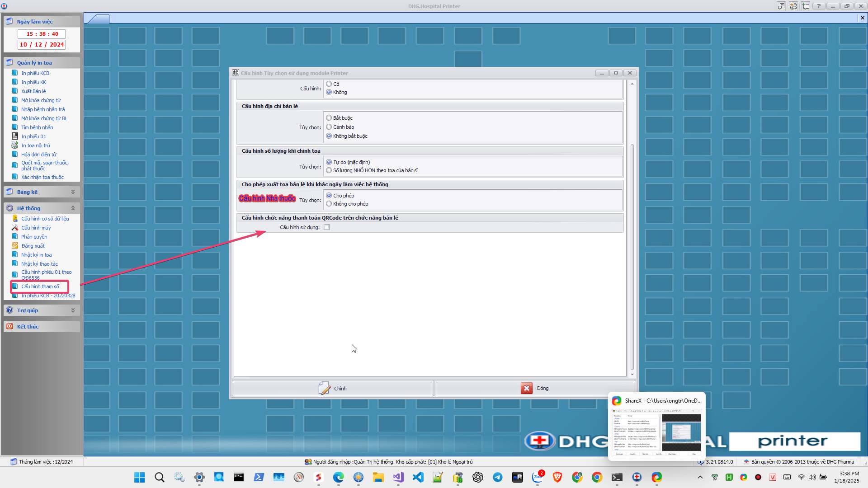Open Phân quyền in the sidebar

[x=34, y=237]
